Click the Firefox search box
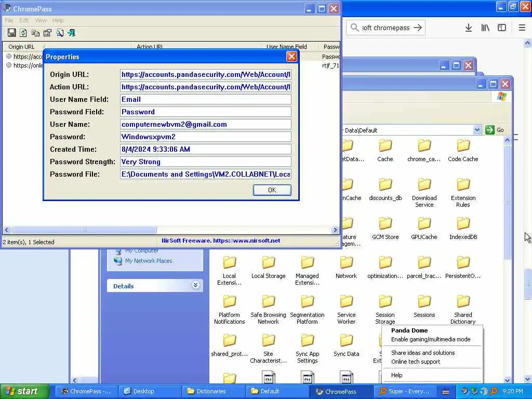 386,28
